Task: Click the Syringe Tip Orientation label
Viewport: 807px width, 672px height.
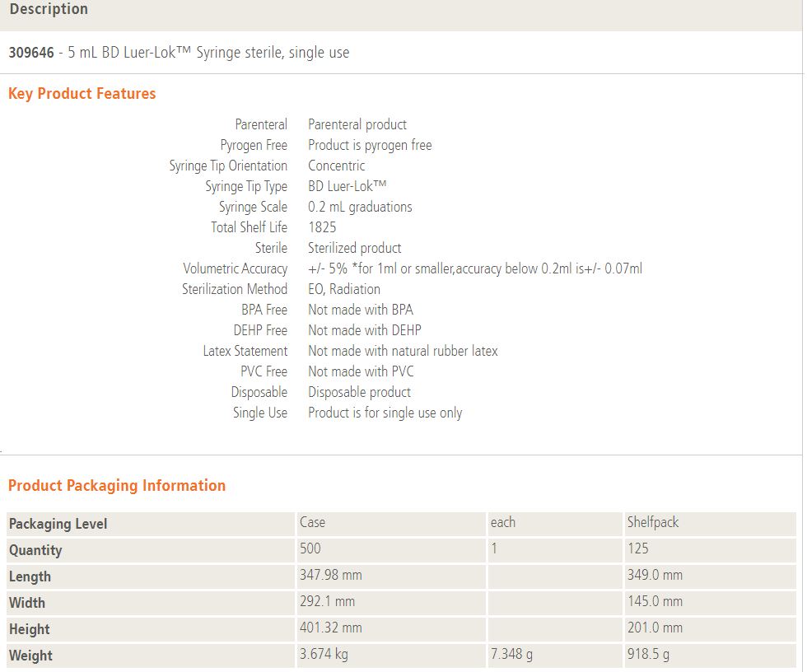Action: [228, 166]
